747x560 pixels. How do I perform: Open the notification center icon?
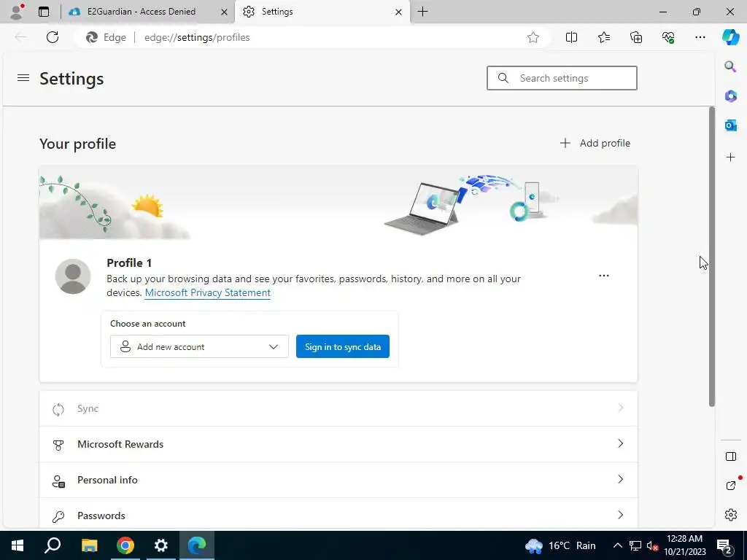tap(724, 545)
